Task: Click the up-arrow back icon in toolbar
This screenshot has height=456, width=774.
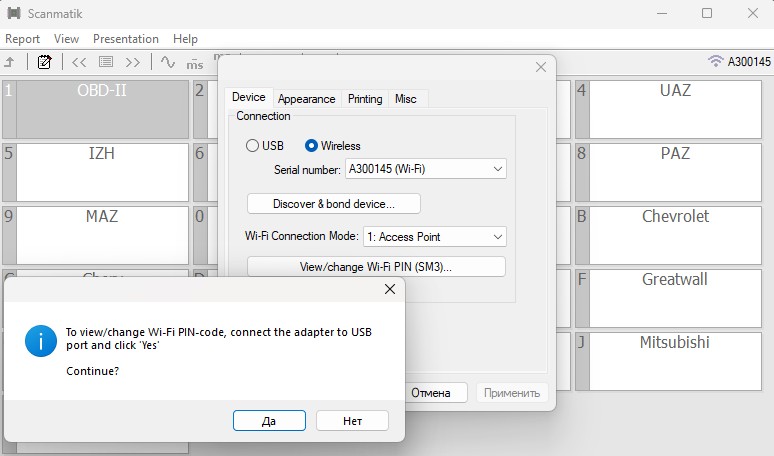Action: pos(10,62)
